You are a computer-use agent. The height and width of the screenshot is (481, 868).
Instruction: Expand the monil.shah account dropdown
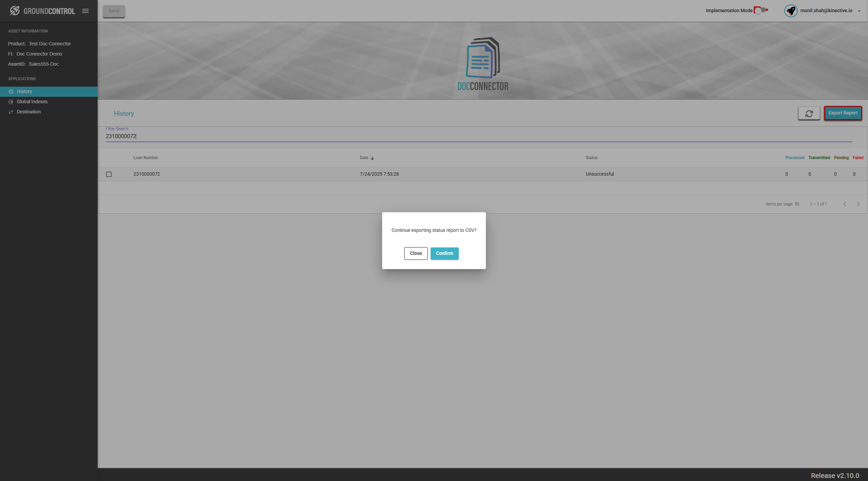click(x=859, y=11)
